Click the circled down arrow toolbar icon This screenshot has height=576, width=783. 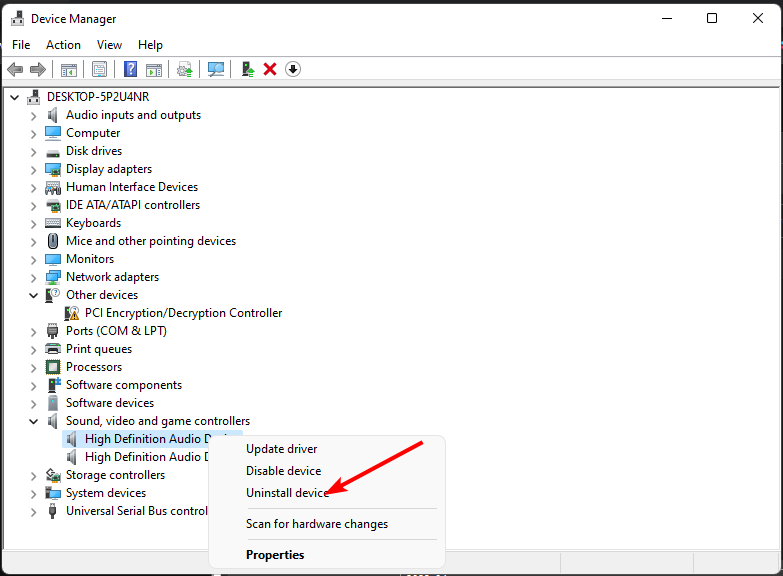point(293,69)
